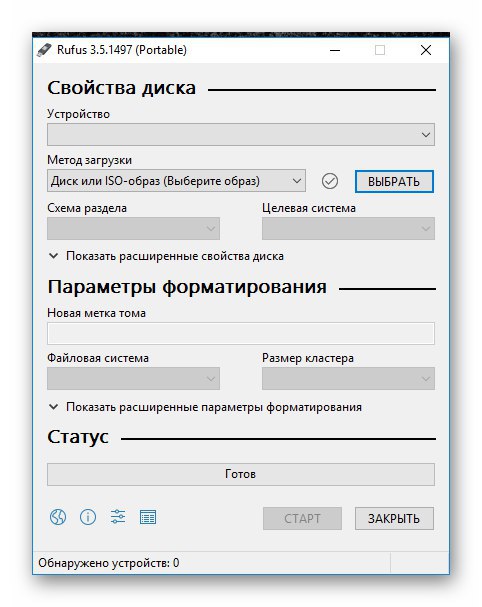Screen dimensions: 482x607
Task: Click the СТАРТ button
Action: [302, 519]
